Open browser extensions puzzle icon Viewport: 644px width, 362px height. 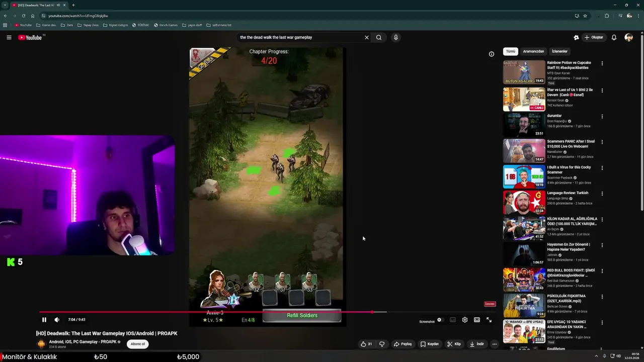coord(607,16)
